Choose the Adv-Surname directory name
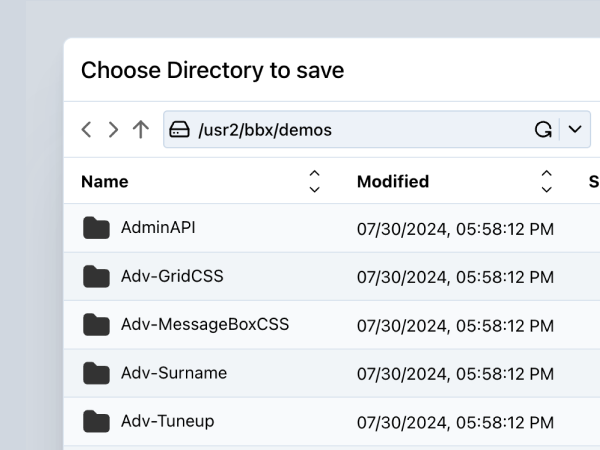This screenshot has width=600, height=450. tap(174, 373)
